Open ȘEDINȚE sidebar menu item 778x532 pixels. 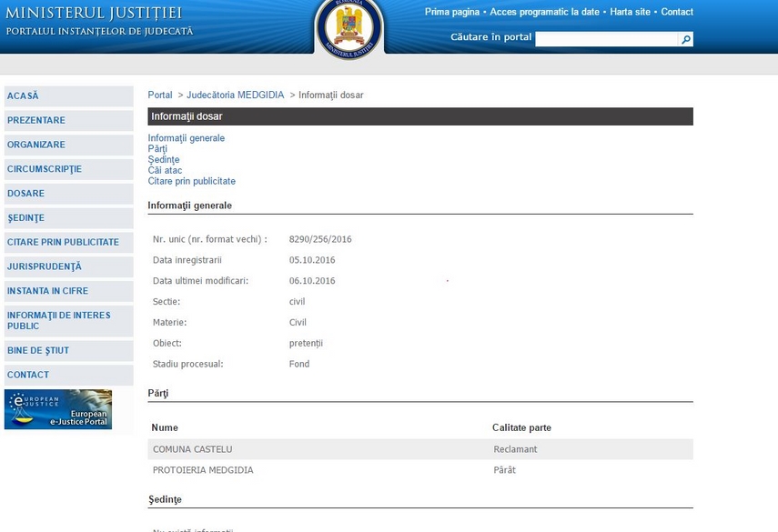click(25, 217)
